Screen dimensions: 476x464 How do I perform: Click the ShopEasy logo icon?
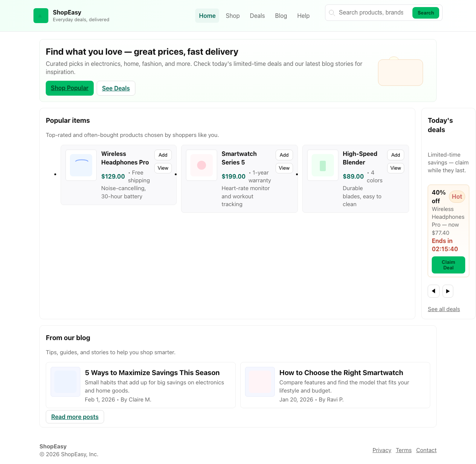click(41, 16)
